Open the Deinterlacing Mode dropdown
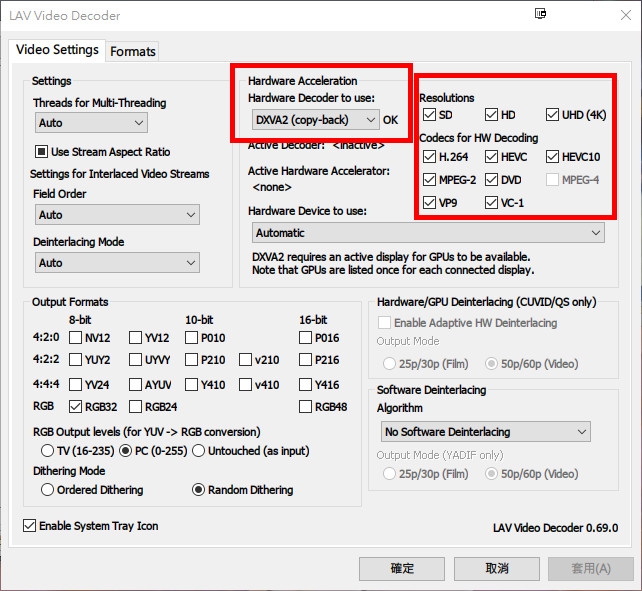 tap(117, 263)
